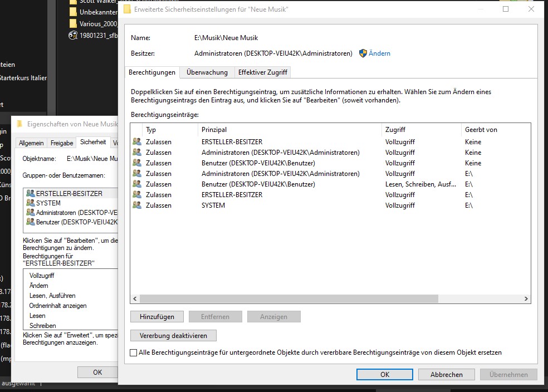Click the right arrow of the horizontal scrollbar

click(526, 298)
